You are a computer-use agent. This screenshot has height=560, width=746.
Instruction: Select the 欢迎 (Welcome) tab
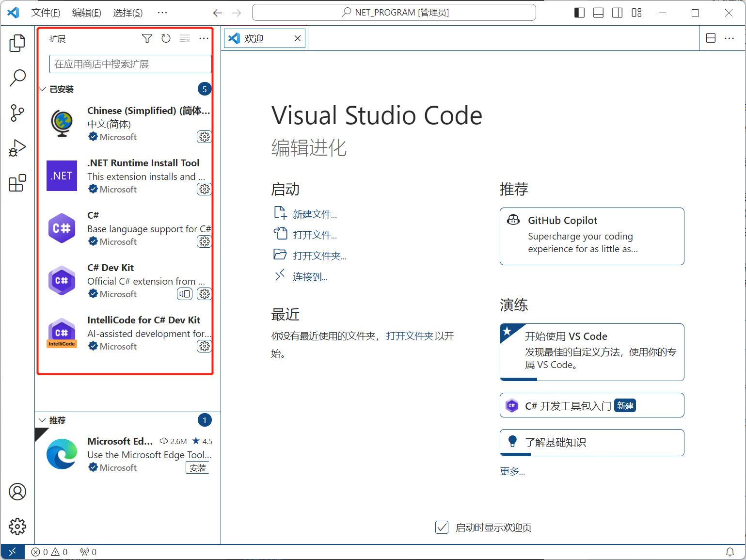click(x=254, y=39)
